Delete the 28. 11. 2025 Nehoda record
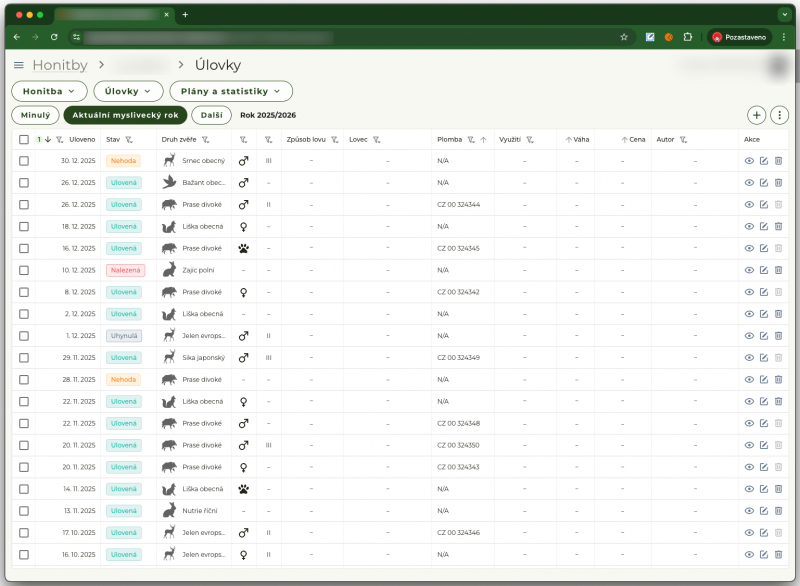 (x=779, y=379)
